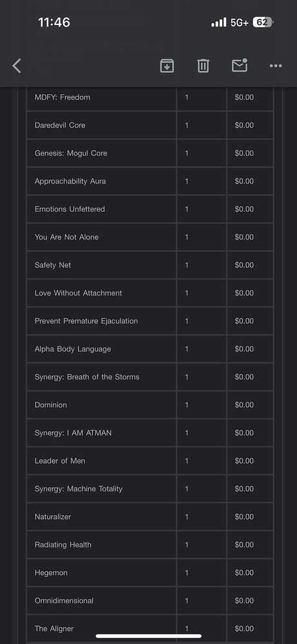The height and width of the screenshot is (644, 297).
Task: Tap the Dominion product name
Action: [50, 404]
